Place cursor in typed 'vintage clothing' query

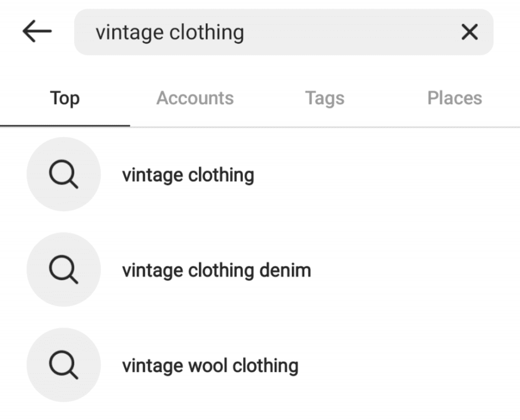170,33
